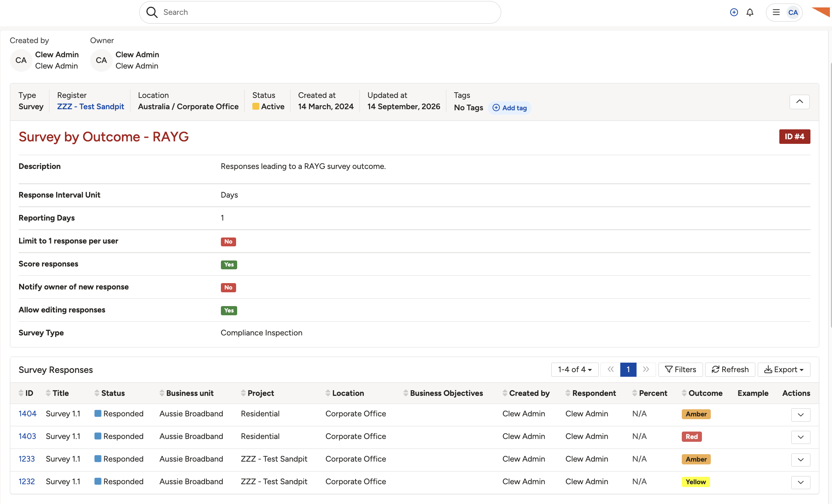The image size is (832, 504).
Task: Refresh the survey responses list
Action: [730, 370]
